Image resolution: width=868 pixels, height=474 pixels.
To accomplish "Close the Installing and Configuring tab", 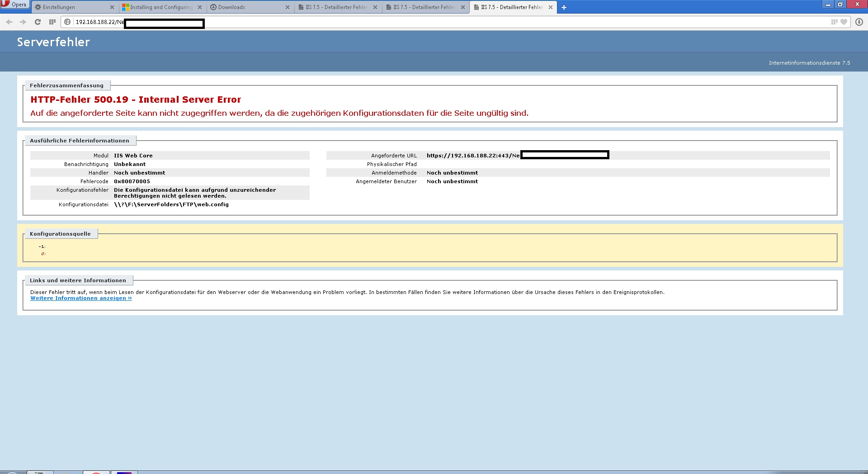I will coord(200,7).
